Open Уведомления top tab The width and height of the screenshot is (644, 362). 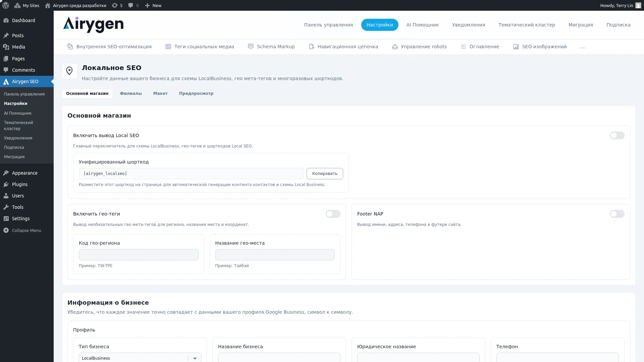468,25
